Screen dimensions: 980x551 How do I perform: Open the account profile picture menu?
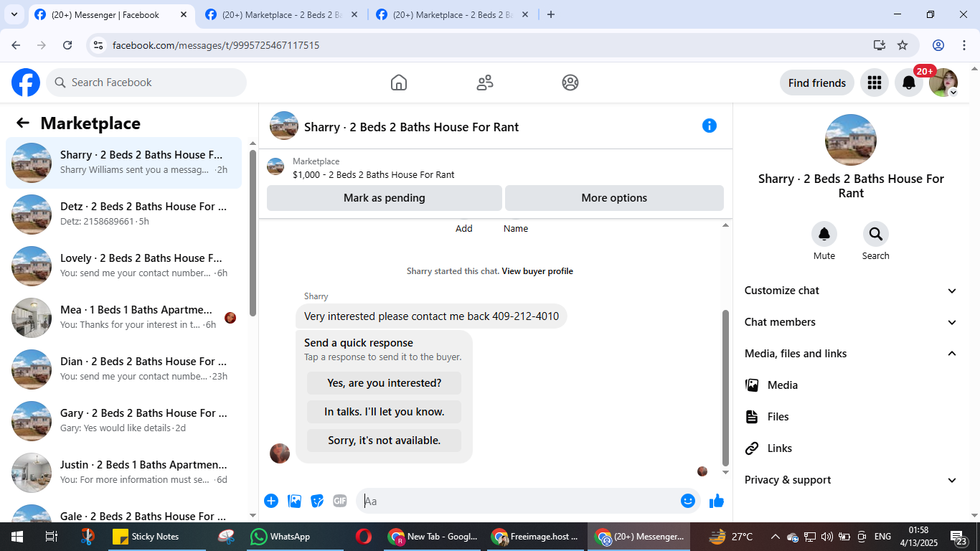pyautogui.click(x=943, y=83)
